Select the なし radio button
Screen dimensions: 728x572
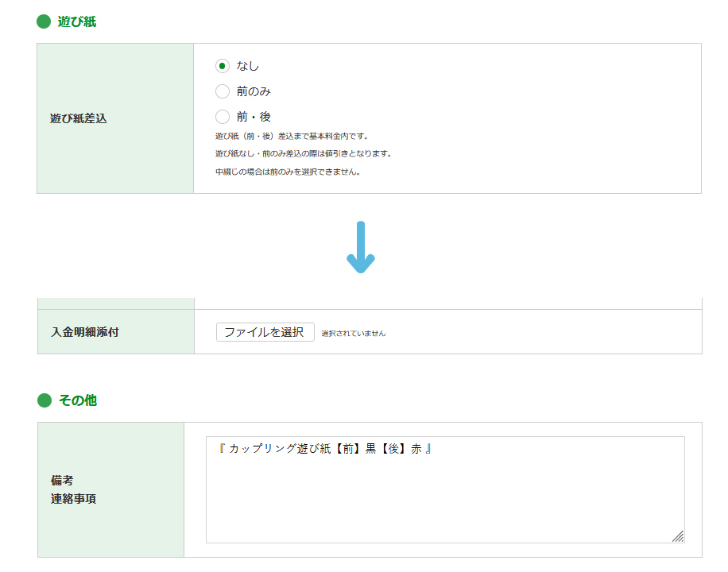tap(223, 66)
